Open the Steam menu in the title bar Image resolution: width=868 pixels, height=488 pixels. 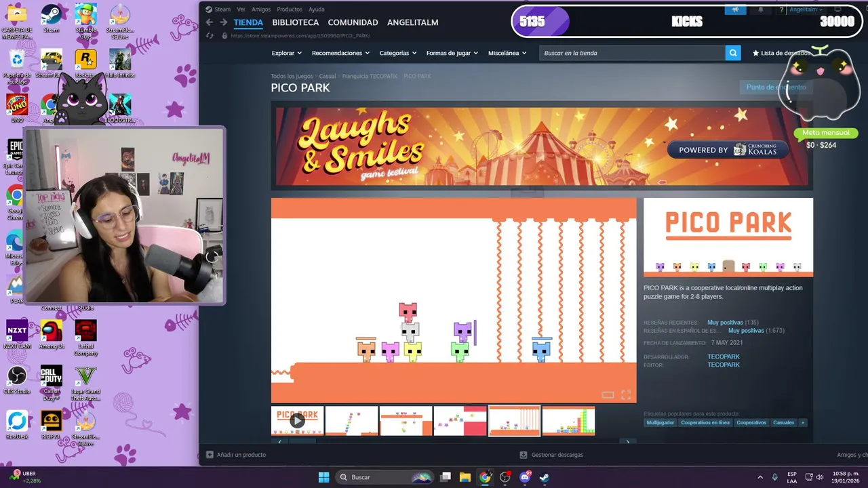(219, 9)
